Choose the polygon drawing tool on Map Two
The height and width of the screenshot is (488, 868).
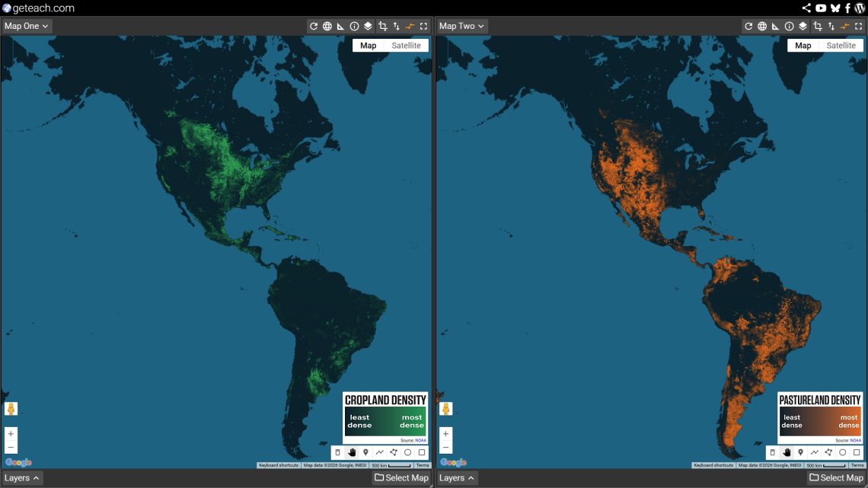click(x=828, y=452)
